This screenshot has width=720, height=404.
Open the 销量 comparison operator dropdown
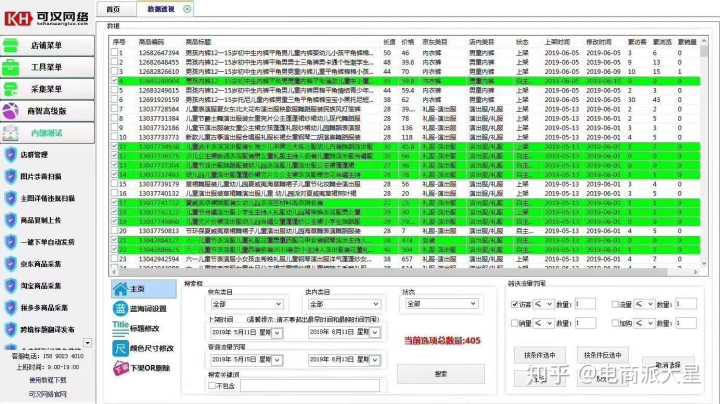(x=543, y=323)
